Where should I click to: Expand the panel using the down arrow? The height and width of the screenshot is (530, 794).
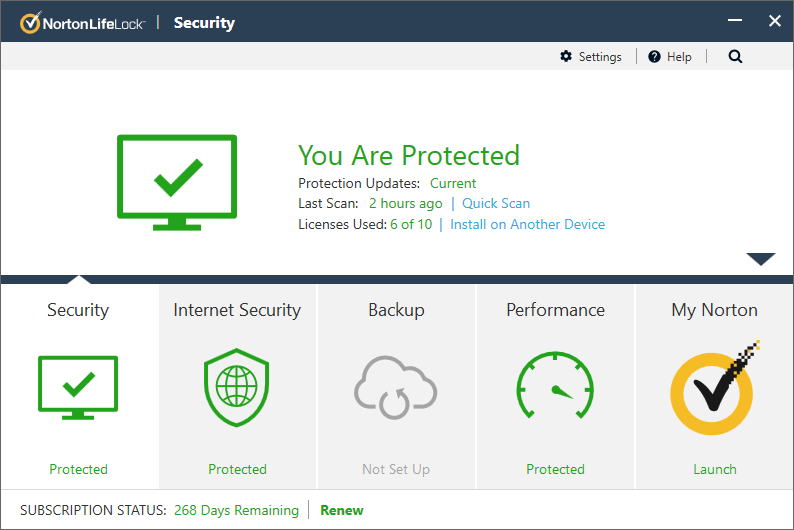pos(760,259)
